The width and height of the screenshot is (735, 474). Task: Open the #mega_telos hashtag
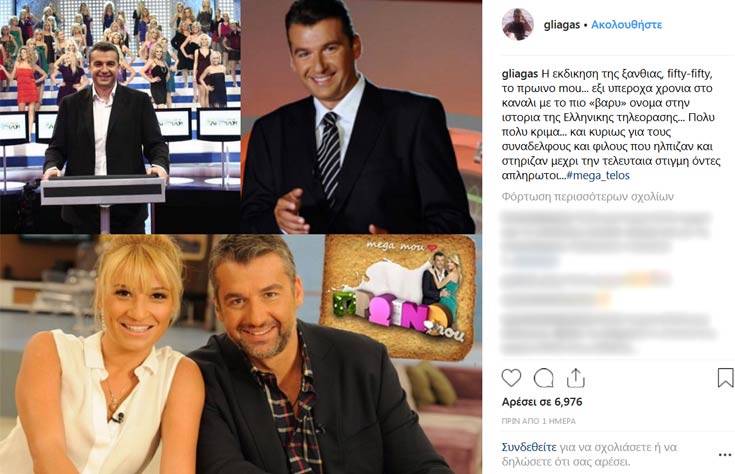[x=598, y=175]
